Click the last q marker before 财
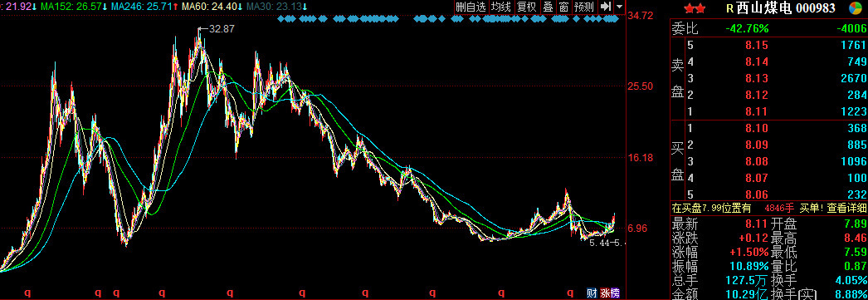868x300 pixels. pyautogui.click(x=569, y=293)
